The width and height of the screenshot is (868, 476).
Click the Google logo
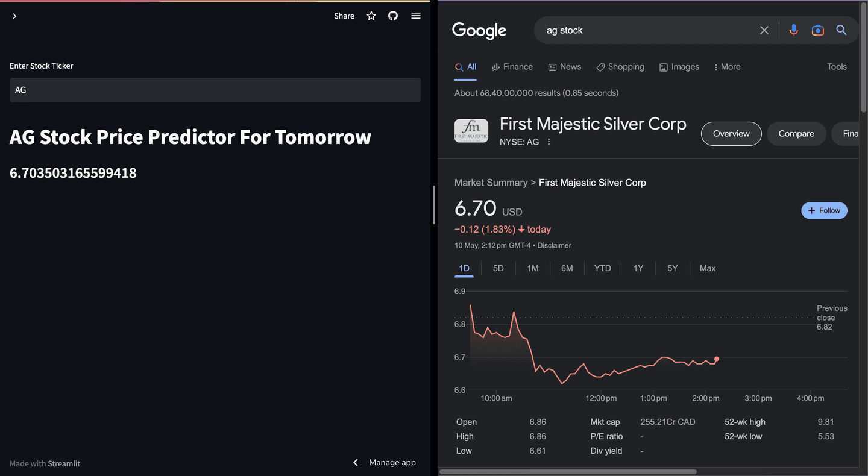479,31
